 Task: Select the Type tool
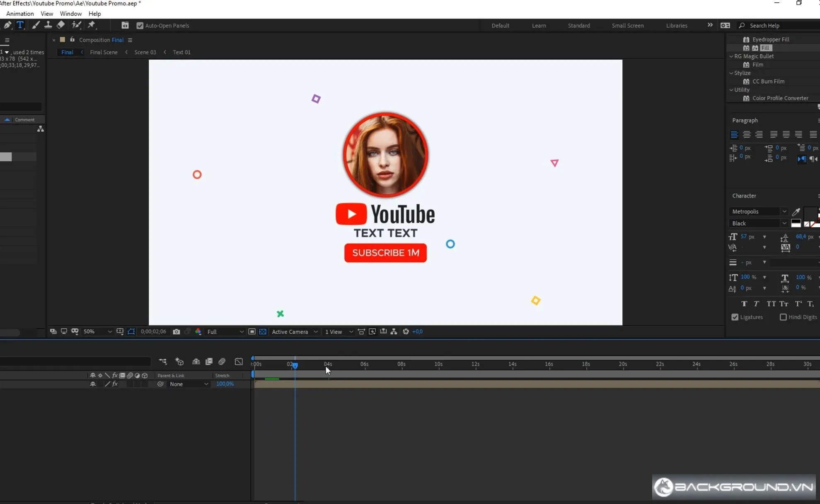(20, 25)
